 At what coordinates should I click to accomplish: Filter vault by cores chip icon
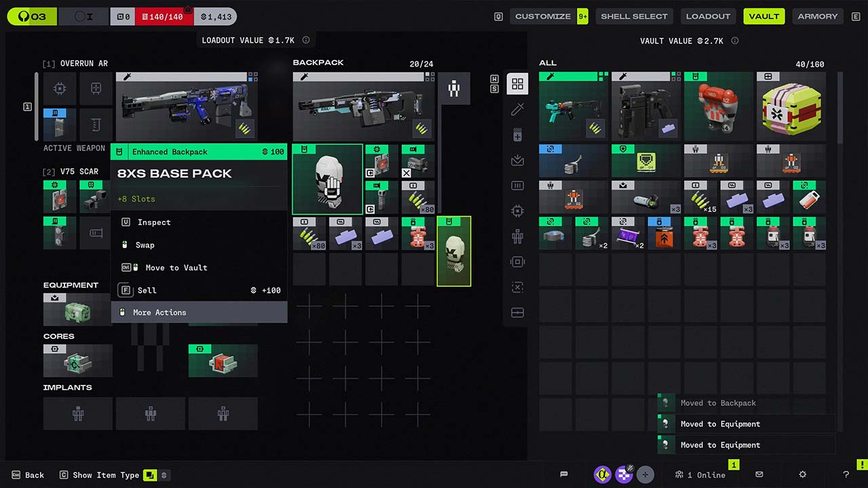[517, 211]
